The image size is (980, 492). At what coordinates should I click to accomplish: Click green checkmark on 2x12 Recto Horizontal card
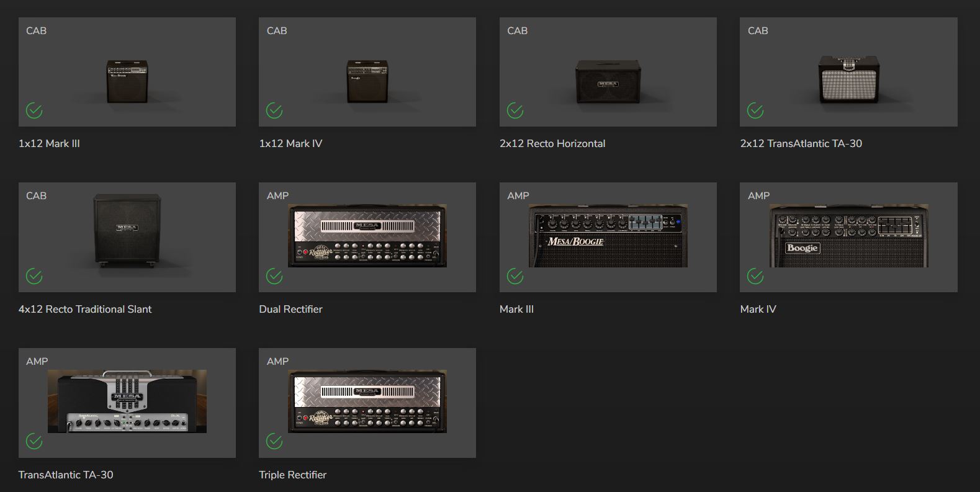click(515, 110)
